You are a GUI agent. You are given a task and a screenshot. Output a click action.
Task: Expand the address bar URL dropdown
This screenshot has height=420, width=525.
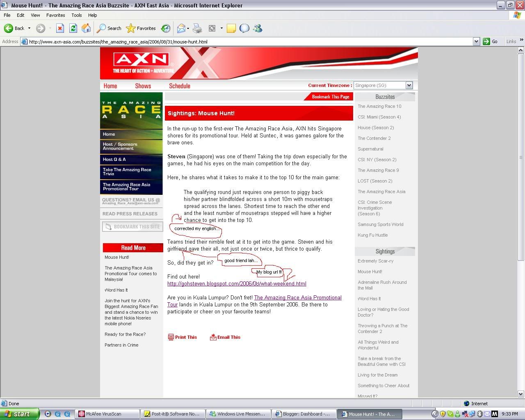[x=476, y=41]
